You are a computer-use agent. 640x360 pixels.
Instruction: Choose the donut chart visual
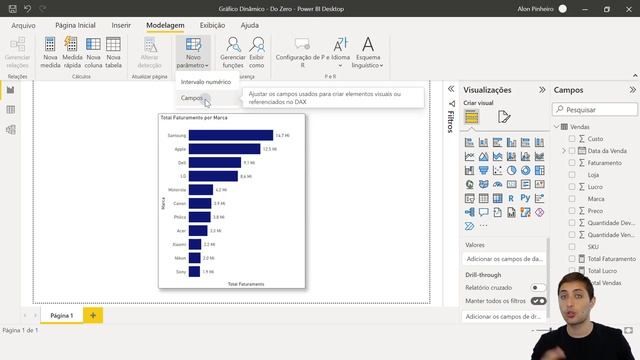coord(525,170)
